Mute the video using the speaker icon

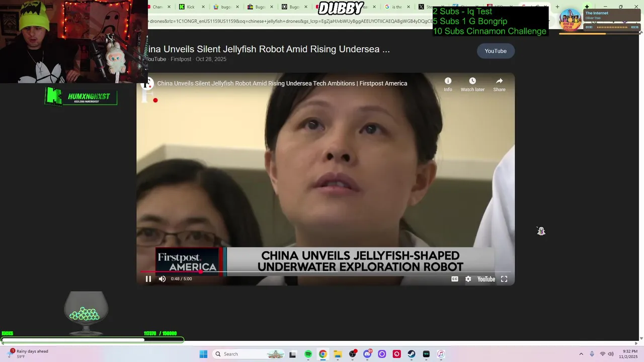pyautogui.click(x=162, y=279)
